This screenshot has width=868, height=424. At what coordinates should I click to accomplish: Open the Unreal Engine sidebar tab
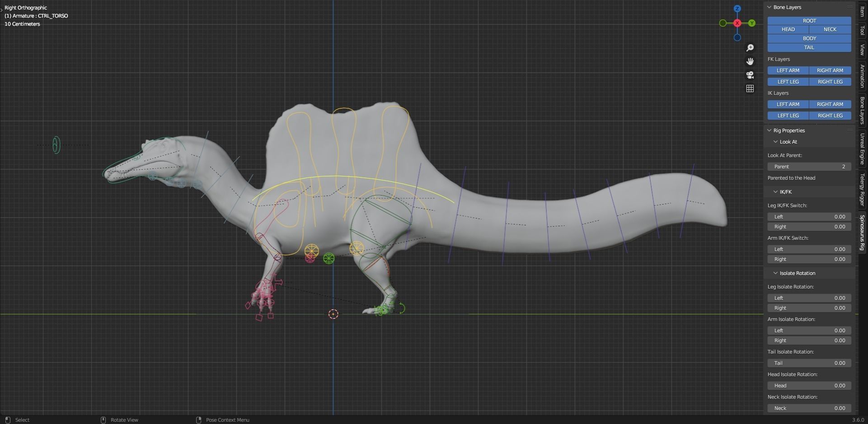coord(862,149)
